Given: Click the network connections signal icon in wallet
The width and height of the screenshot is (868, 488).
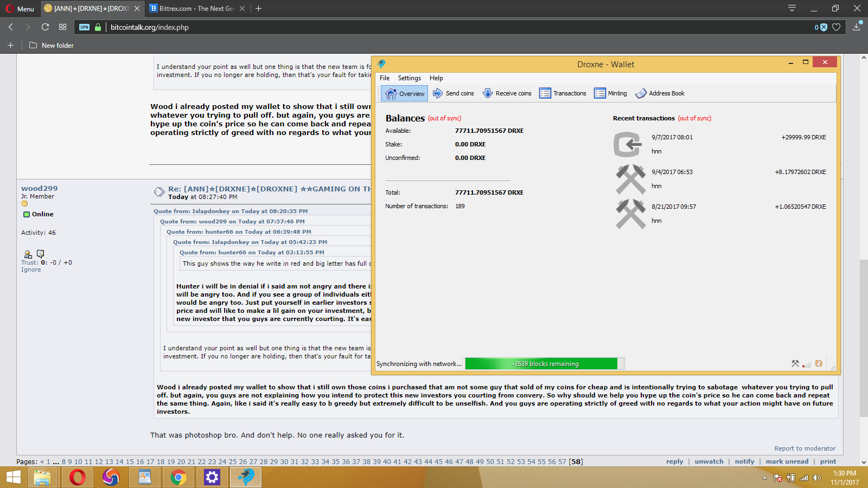Looking at the screenshot, I should click(807, 364).
